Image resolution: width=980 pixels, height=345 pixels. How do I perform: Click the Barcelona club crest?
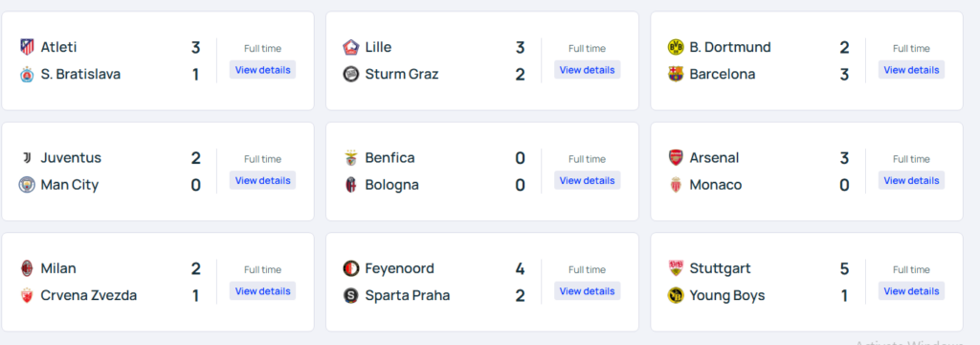[x=676, y=74]
